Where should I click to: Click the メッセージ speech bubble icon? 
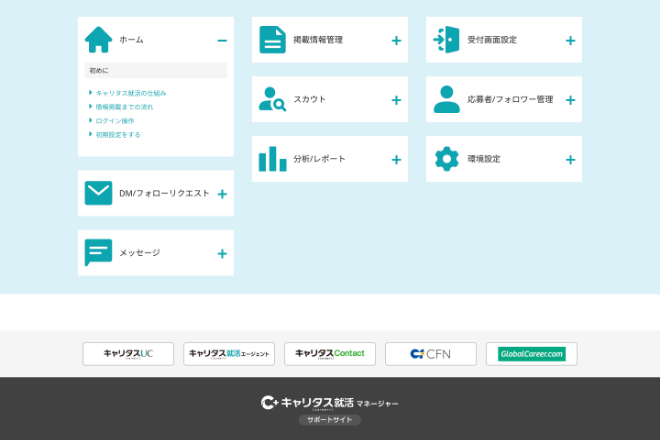pyautogui.click(x=98, y=253)
